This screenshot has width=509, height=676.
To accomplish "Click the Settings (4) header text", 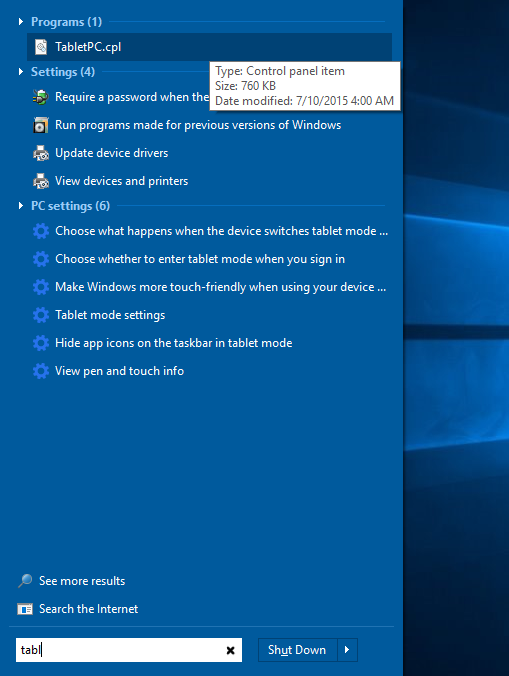I will coord(63,72).
